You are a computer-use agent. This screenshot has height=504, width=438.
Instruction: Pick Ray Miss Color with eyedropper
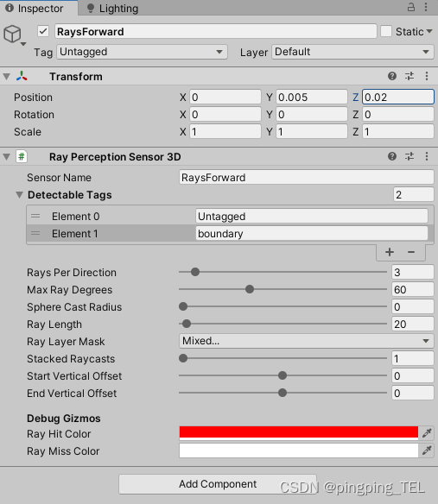click(427, 450)
